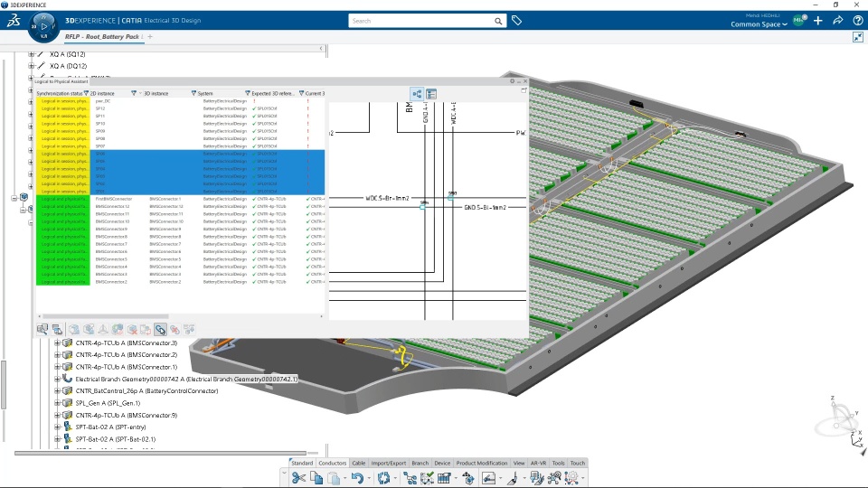
Task: Toggle tree graph view in assistant
Action: (x=417, y=94)
